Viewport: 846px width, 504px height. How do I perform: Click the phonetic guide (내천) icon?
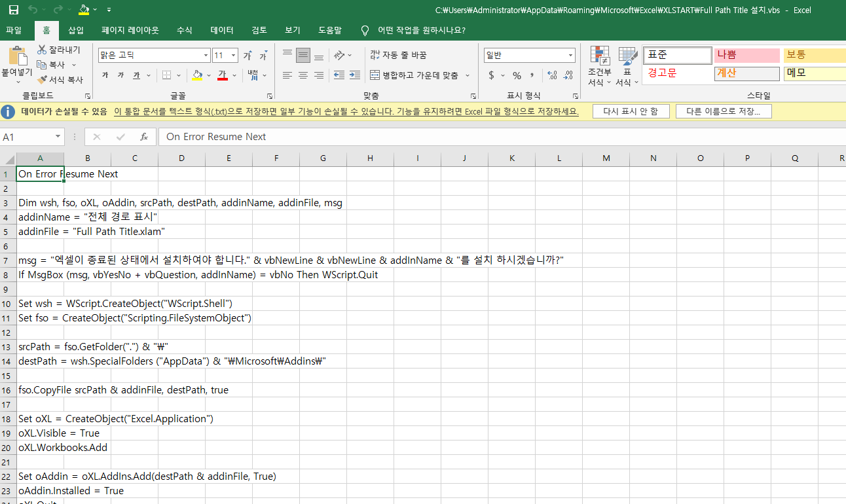click(253, 75)
